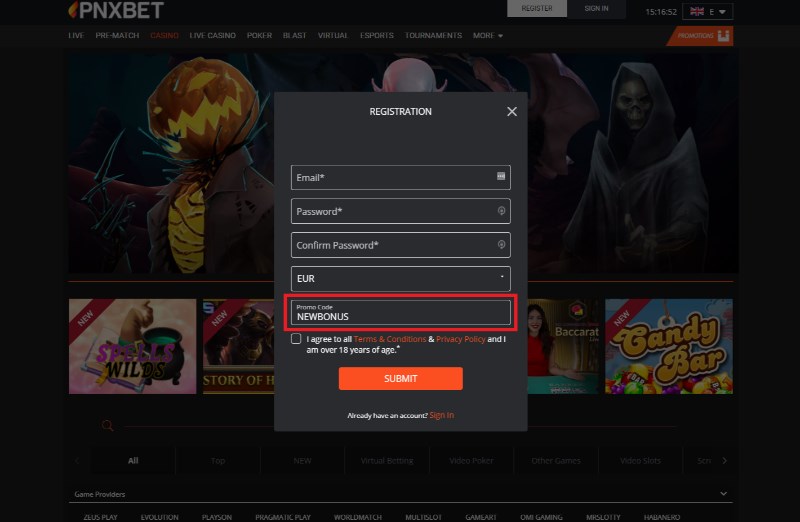Screen dimensions: 800x522
Task: Select the Confirm Password field
Action: tap(401, 245)
